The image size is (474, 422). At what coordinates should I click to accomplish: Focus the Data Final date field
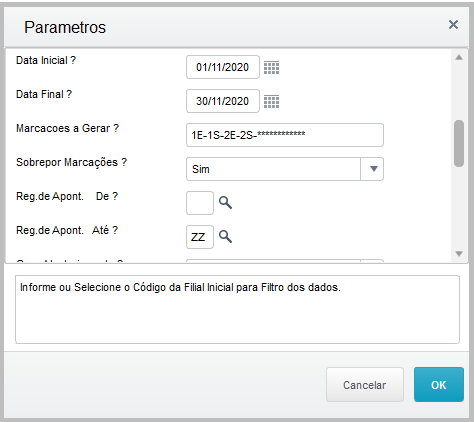tap(223, 101)
